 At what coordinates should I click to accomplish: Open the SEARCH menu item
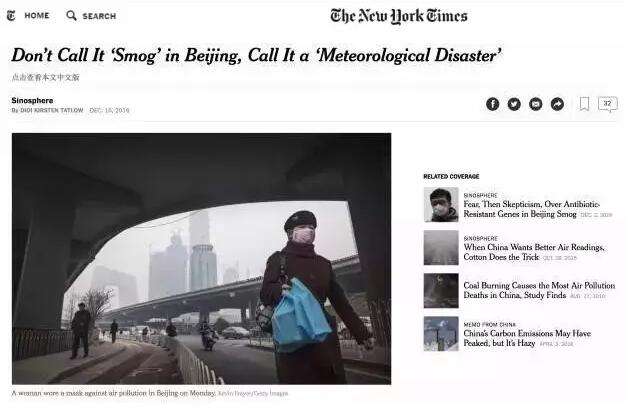point(99,16)
